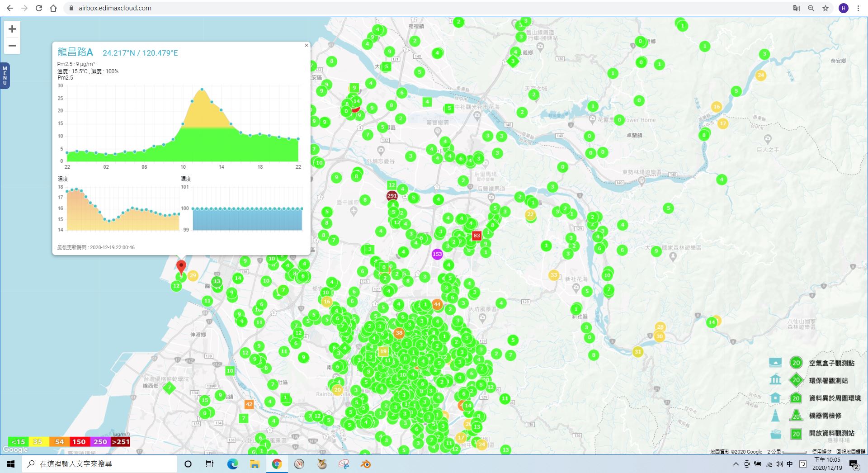Open File Explorer from the taskbar

click(255, 464)
